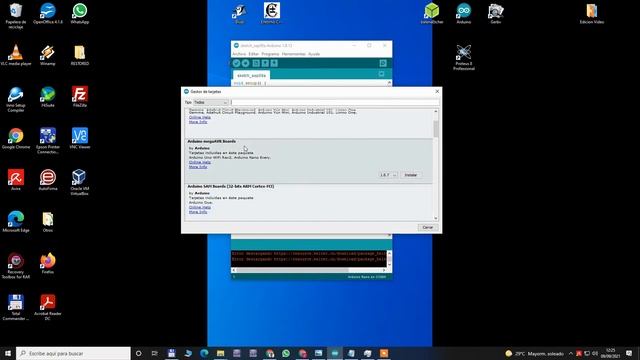The height and width of the screenshot is (360, 640).
Task: Click the board list vertical scrollbar thumb
Action: coord(436,129)
